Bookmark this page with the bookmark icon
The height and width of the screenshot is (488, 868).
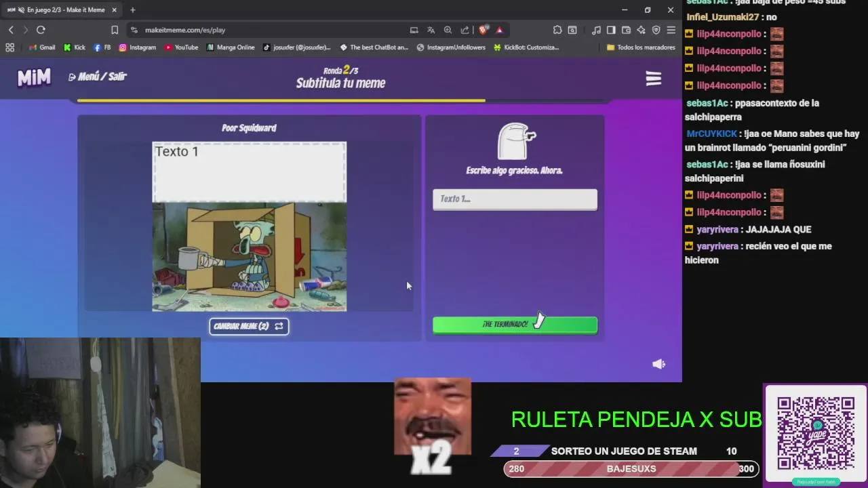[115, 30]
